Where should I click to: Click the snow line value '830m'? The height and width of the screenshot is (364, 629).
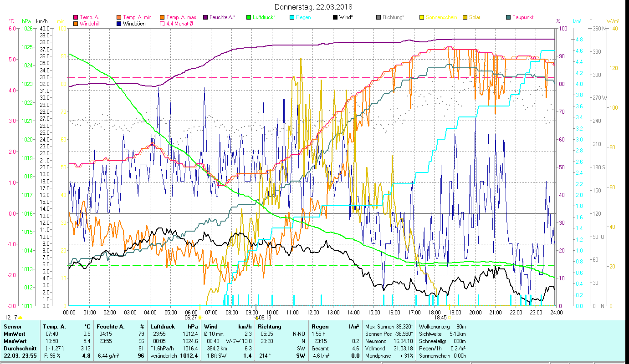pyautogui.click(x=460, y=341)
